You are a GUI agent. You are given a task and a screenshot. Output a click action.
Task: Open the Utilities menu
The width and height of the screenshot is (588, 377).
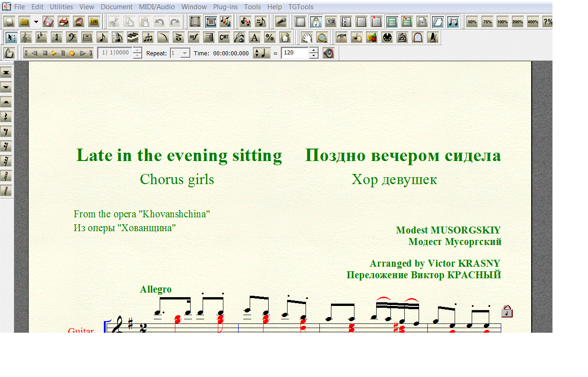pyautogui.click(x=61, y=7)
